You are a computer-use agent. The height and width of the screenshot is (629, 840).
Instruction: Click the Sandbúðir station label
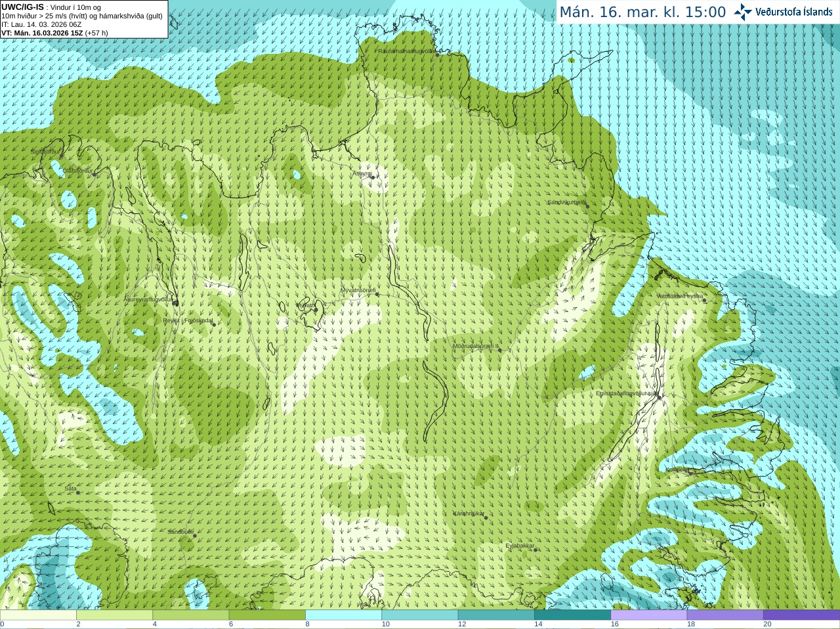(180, 532)
